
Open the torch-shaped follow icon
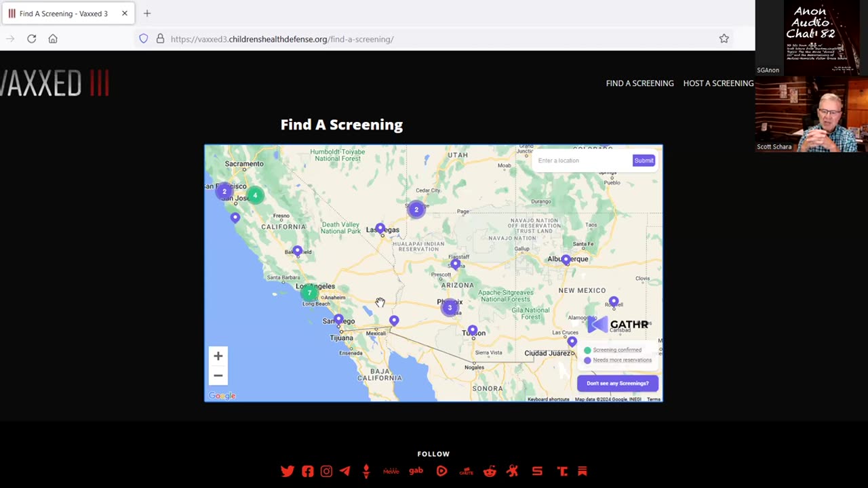pos(366,471)
